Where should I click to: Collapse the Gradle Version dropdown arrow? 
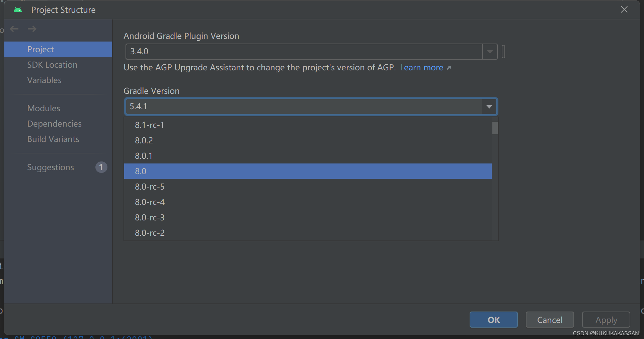pyautogui.click(x=489, y=107)
